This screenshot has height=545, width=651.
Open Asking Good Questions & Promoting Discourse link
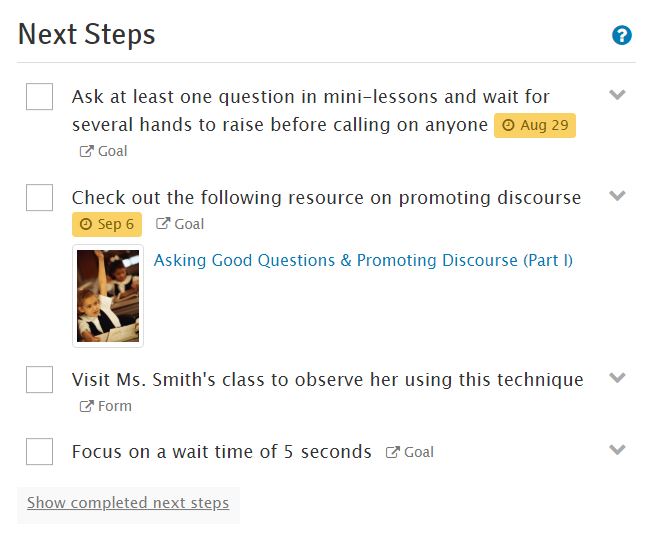click(363, 261)
